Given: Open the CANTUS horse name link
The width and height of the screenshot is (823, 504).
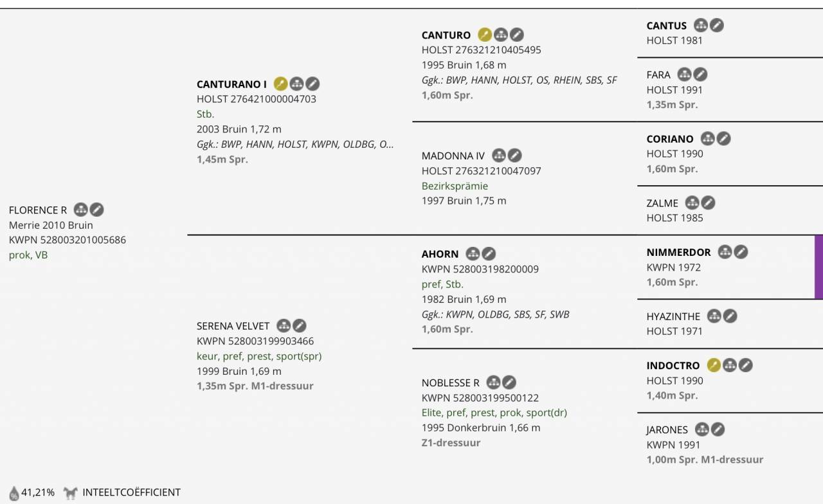Looking at the screenshot, I should click(667, 26).
